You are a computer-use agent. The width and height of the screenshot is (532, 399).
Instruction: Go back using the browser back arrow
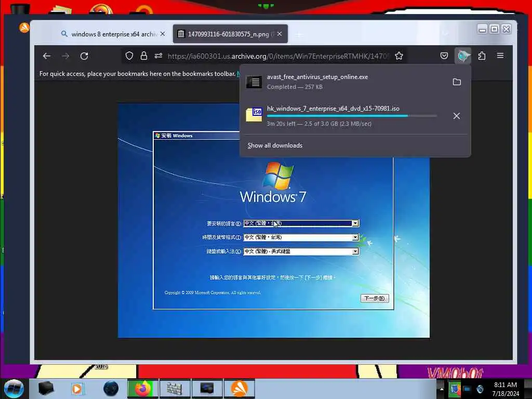pos(47,56)
